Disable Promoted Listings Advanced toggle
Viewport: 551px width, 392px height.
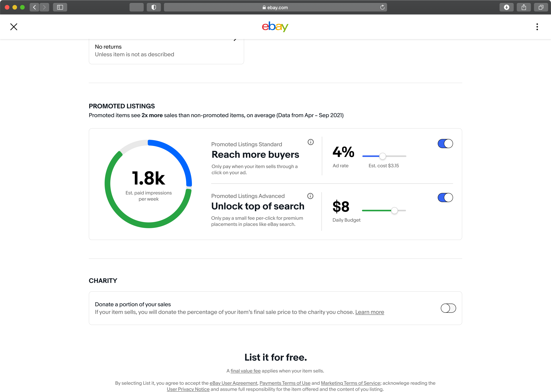(445, 198)
